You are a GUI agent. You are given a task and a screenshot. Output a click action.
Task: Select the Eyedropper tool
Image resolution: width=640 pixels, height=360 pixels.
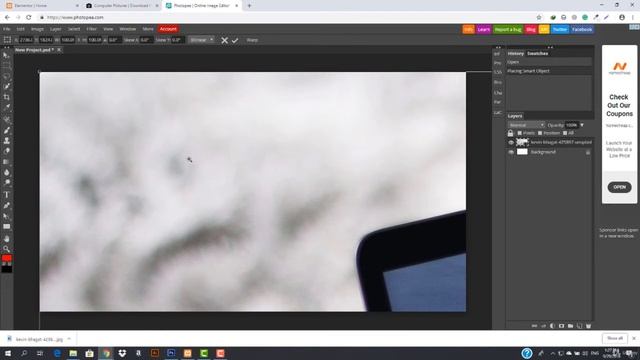click(x=6, y=107)
